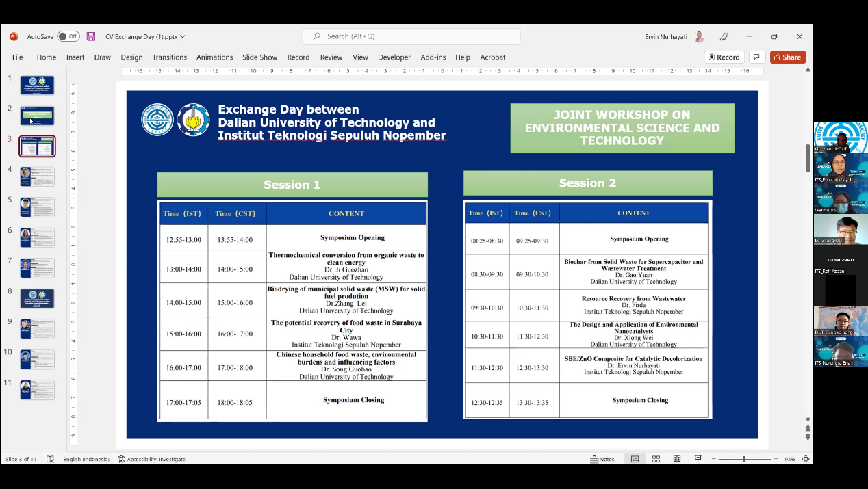Screen dimensions: 868x489
Task: Select slide 10 thumbnail
Action: tap(37, 359)
